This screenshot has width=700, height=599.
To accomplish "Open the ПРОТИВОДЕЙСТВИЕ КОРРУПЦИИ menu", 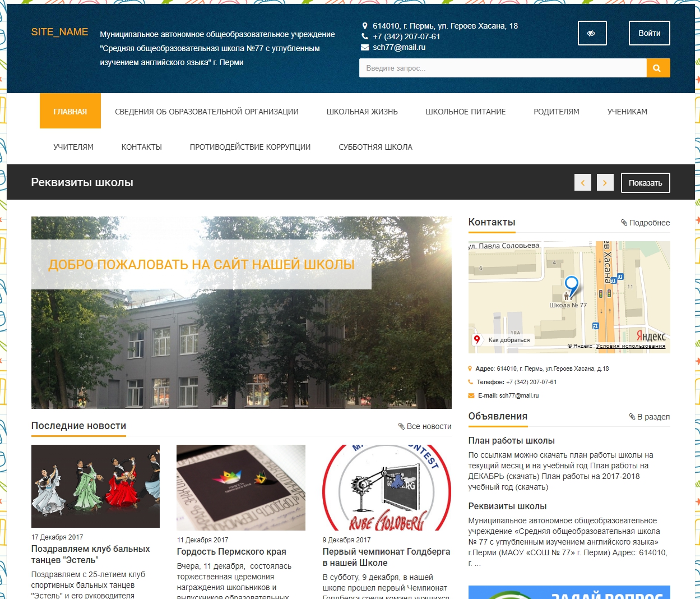I will pos(250,147).
